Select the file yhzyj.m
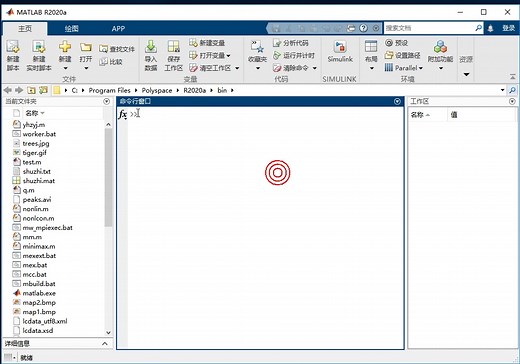Screen dimensions: 520x364 33,125
